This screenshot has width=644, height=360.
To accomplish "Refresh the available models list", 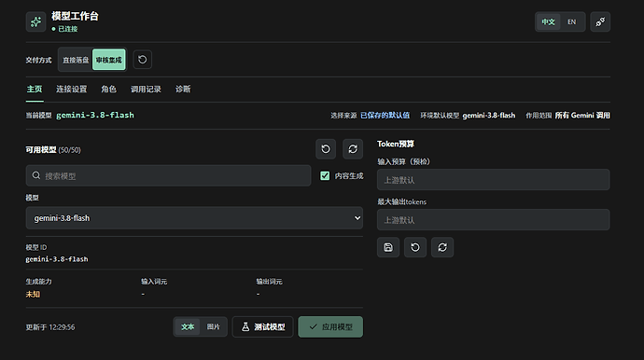I will [353, 149].
